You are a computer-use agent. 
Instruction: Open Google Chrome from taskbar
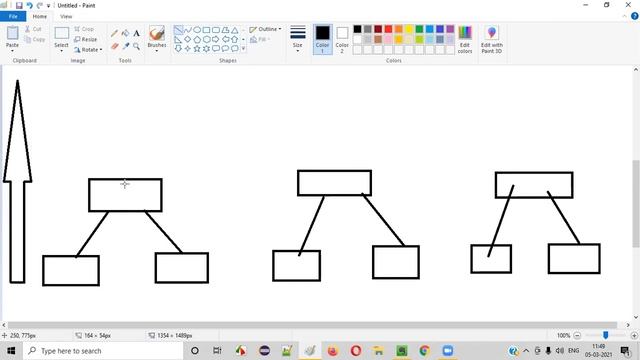tap(424, 351)
